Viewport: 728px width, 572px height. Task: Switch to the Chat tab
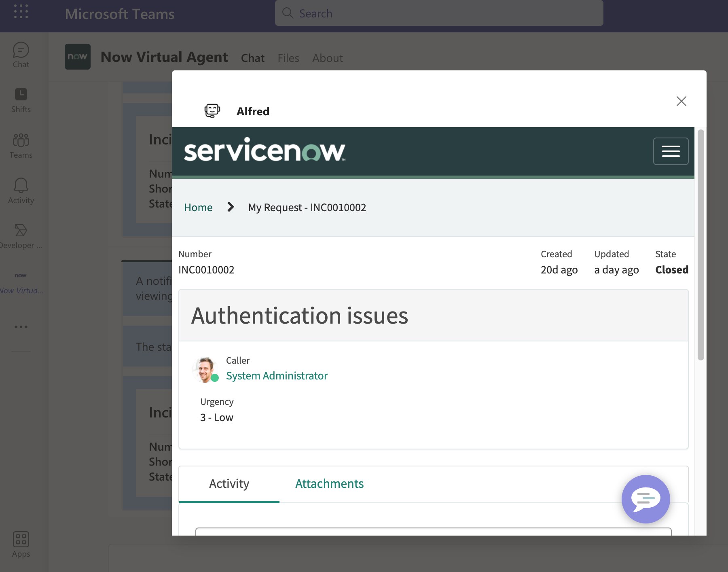point(253,58)
